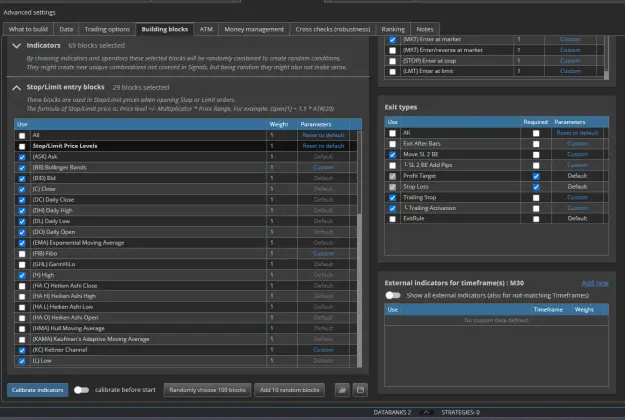The width and height of the screenshot is (625, 420).
Task: Open Custom parameters for Enter at stop
Action: pos(570,61)
